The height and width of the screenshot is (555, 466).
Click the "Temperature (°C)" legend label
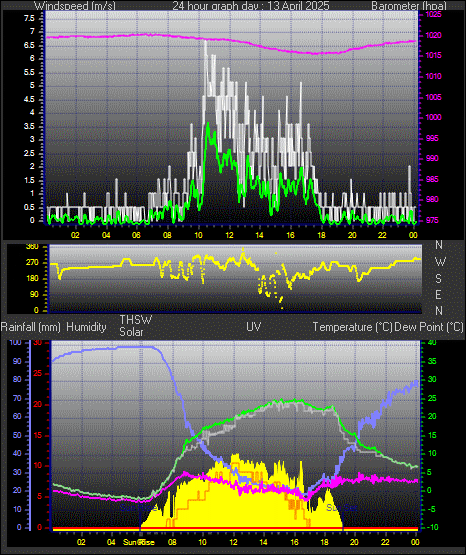[352, 327]
